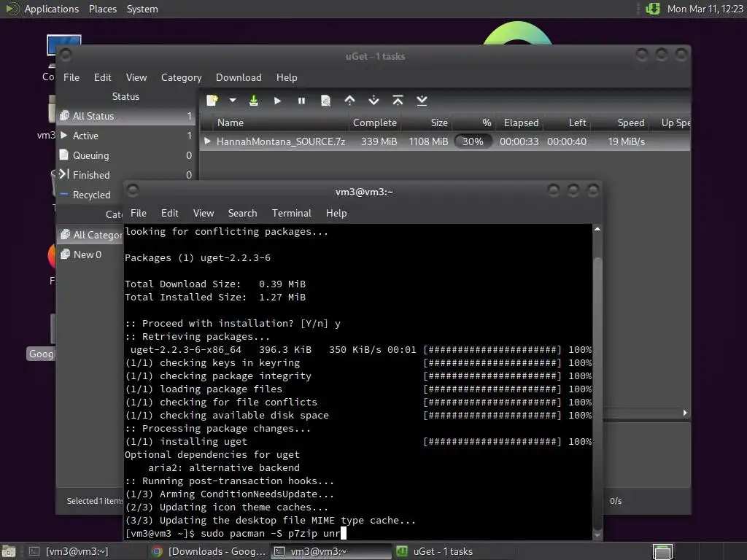Open the Terminal menu in terminal window
The width and height of the screenshot is (747, 560).
(292, 213)
